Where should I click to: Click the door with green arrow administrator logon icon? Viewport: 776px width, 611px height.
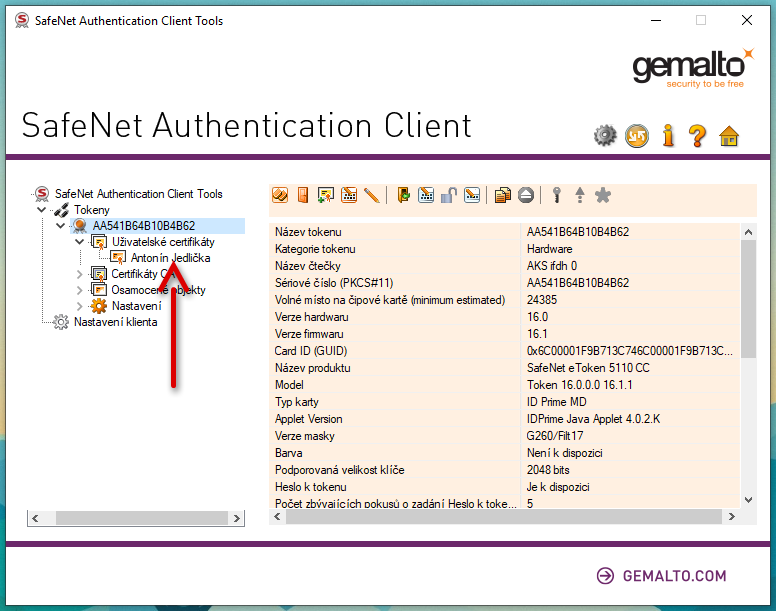point(403,195)
